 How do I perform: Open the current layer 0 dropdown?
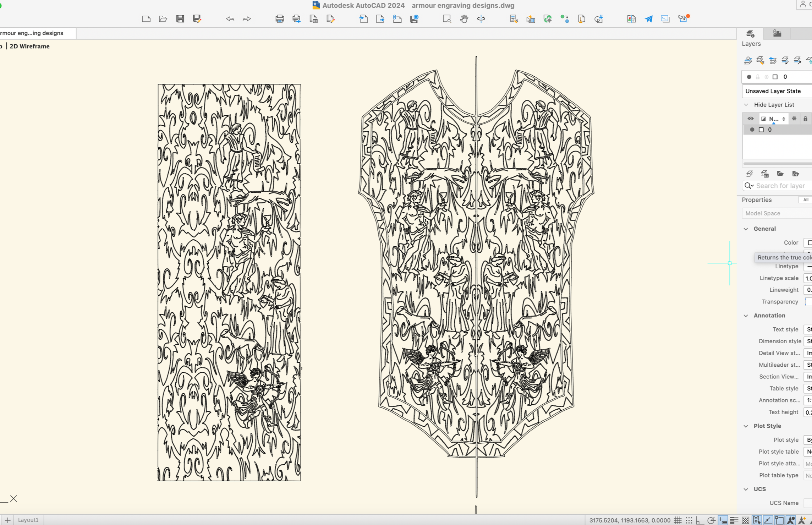pos(777,77)
